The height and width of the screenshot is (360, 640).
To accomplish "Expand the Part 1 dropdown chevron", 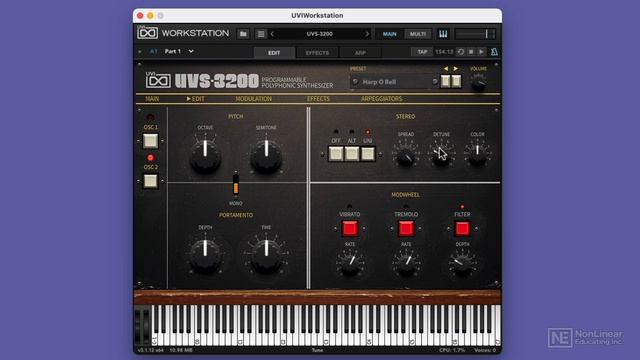I will click(191, 51).
